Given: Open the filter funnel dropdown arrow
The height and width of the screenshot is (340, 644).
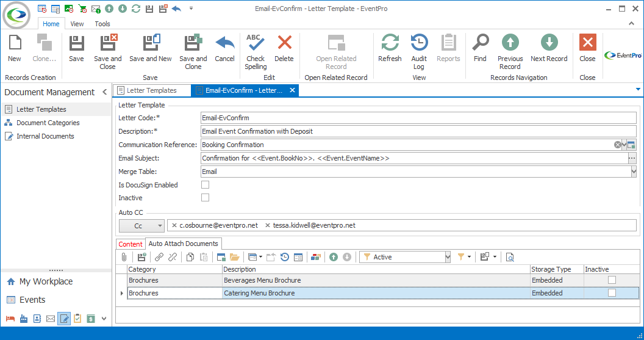Looking at the screenshot, I should tap(469, 258).
